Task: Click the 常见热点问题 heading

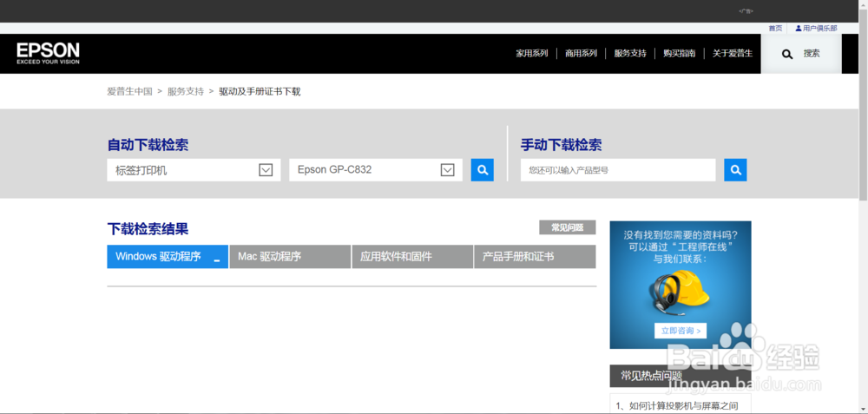Action: (651, 376)
